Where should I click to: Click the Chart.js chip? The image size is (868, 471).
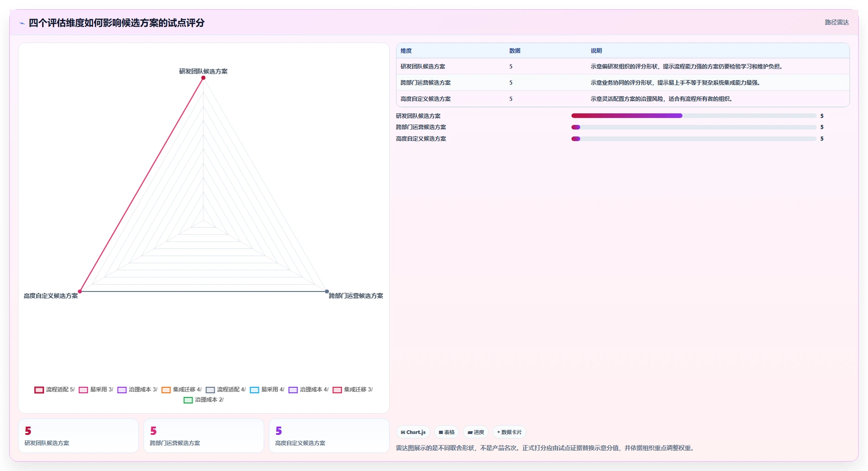point(413,432)
